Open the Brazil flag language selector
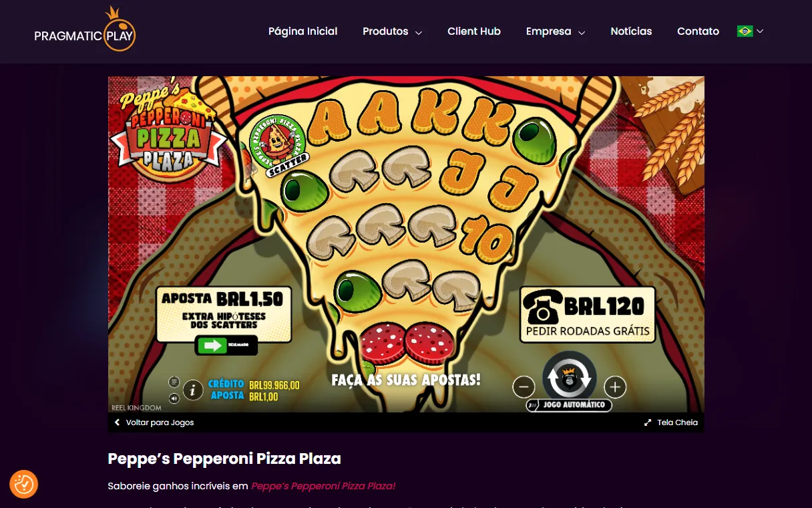 coord(750,31)
